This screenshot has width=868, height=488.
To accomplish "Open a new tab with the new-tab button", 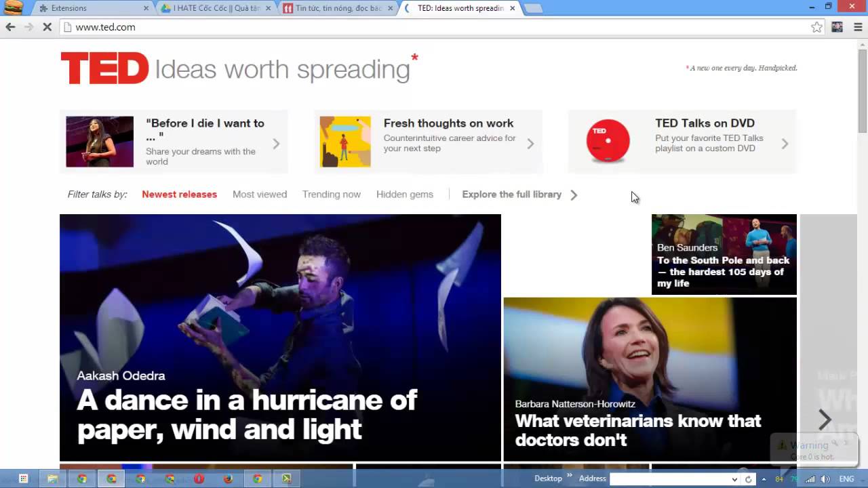I will pos(534,8).
